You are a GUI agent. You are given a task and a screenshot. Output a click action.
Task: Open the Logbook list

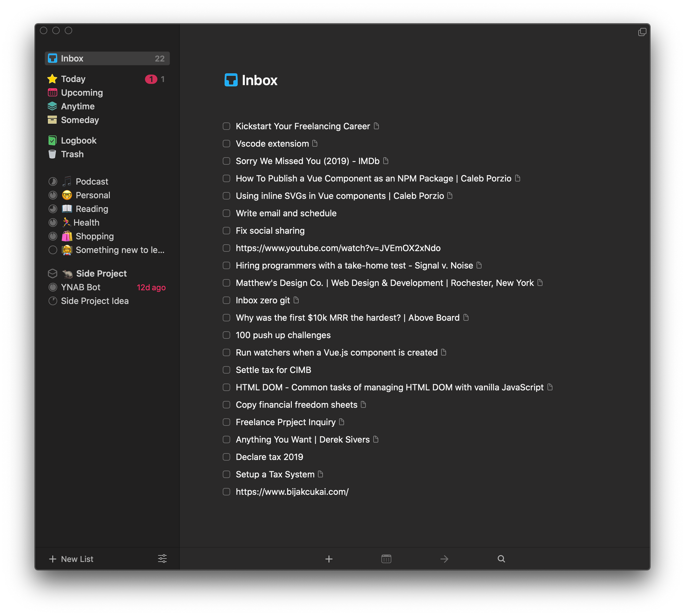pyautogui.click(x=78, y=141)
